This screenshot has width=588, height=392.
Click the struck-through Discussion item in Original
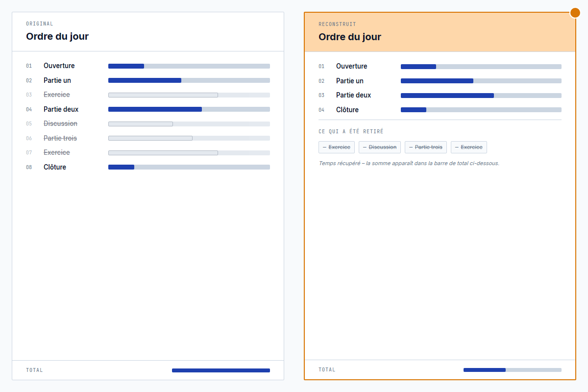[x=60, y=123]
